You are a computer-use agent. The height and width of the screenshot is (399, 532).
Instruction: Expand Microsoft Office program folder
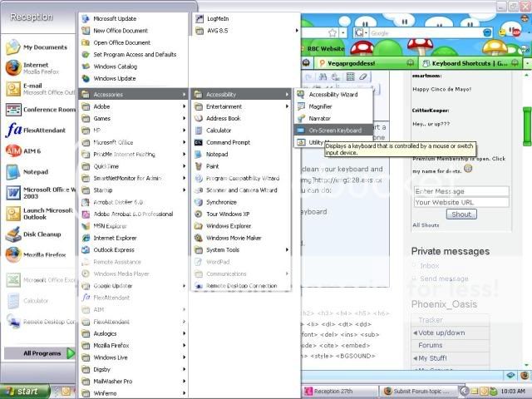(x=133, y=142)
